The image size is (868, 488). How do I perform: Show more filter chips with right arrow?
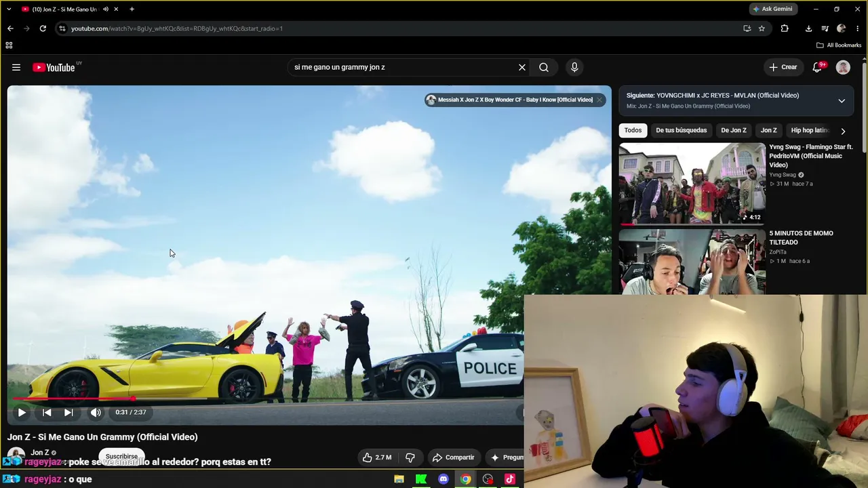pos(843,131)
